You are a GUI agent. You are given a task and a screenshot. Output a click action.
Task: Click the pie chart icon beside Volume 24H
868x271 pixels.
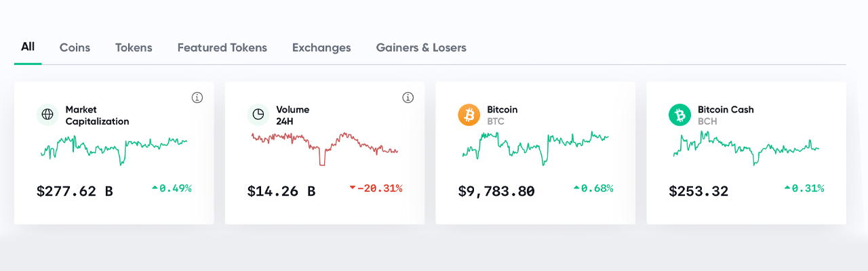(x=258, y=115)
